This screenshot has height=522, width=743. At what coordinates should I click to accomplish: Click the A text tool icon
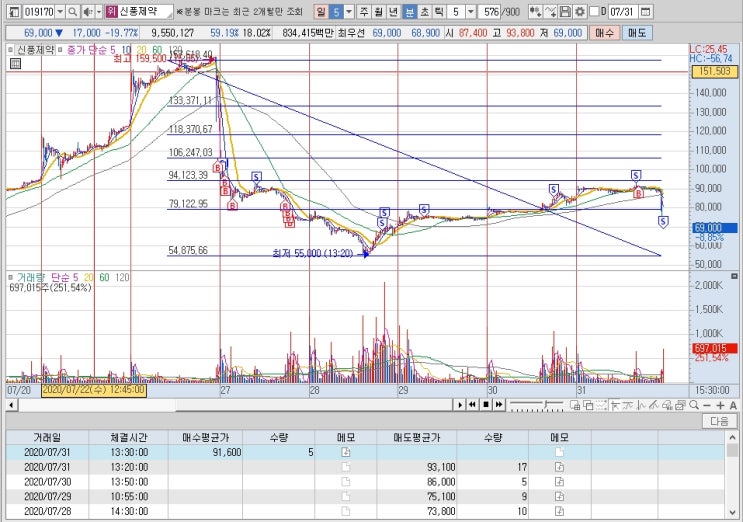[x=733, y=405]
